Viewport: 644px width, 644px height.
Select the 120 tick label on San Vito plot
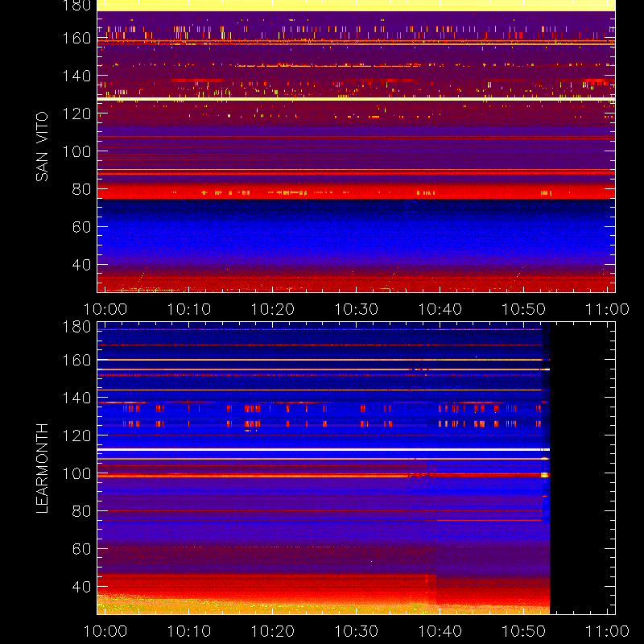point(76,114)
